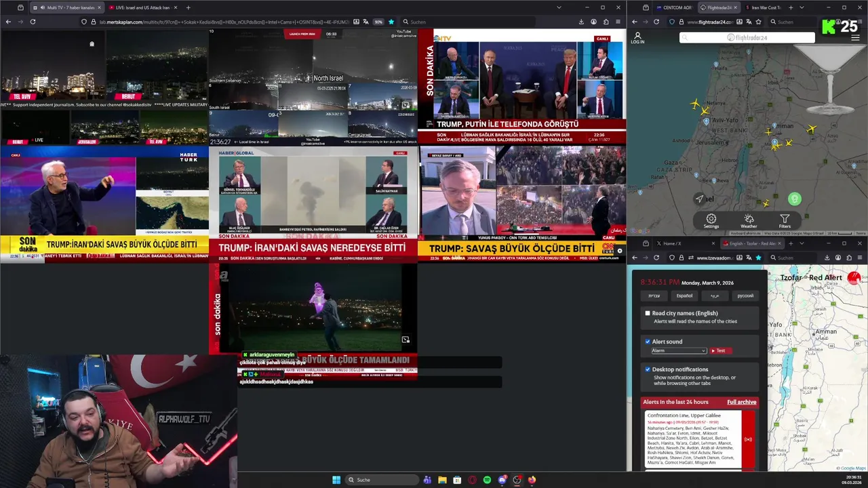Switch Tzofar language to Español
The width and height of the screenshot is (868, 488).
pos(684,296)
